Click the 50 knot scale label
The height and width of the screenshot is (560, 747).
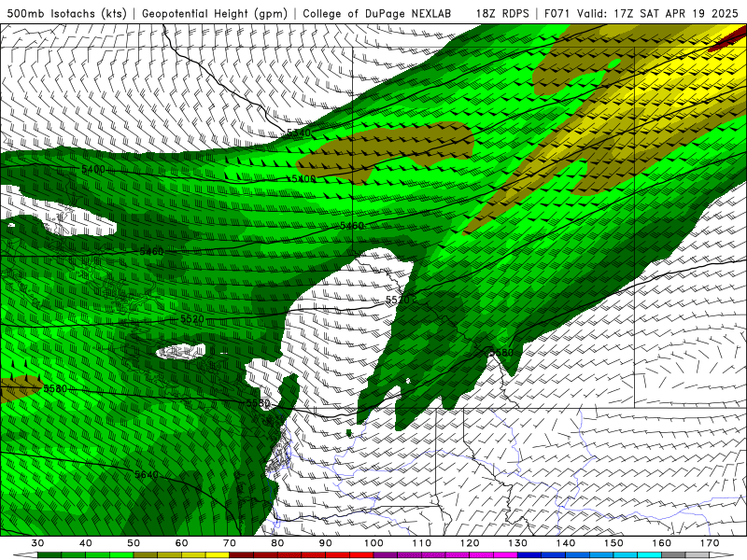[x=134, y=543]
